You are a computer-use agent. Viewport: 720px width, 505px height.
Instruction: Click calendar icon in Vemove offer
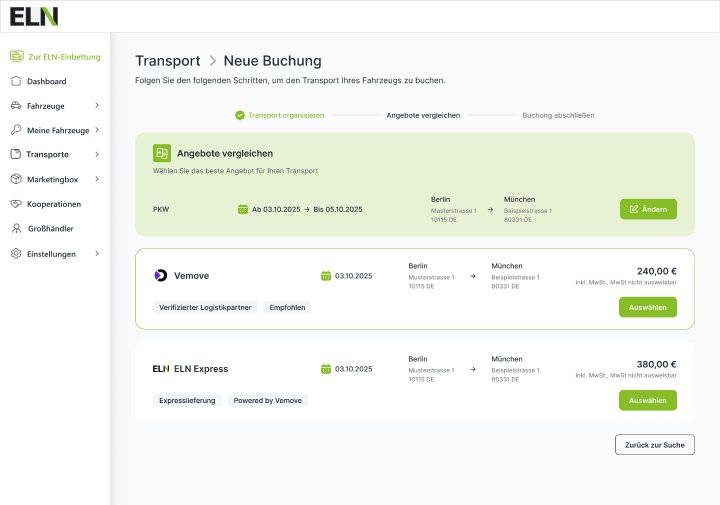(326, 276)
